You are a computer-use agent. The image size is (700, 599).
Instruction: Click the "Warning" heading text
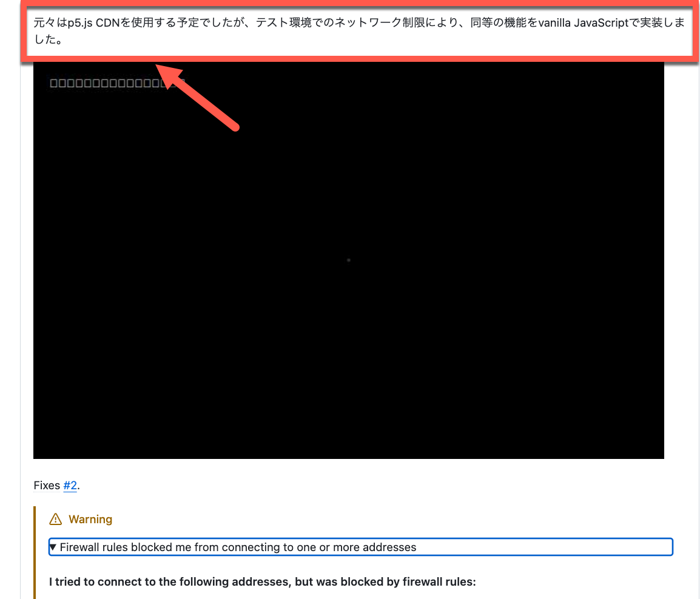[90, 519]
